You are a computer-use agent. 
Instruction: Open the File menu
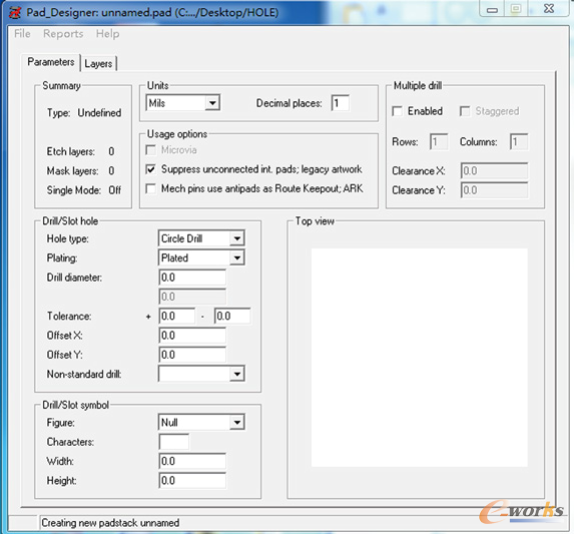point(22,34)
